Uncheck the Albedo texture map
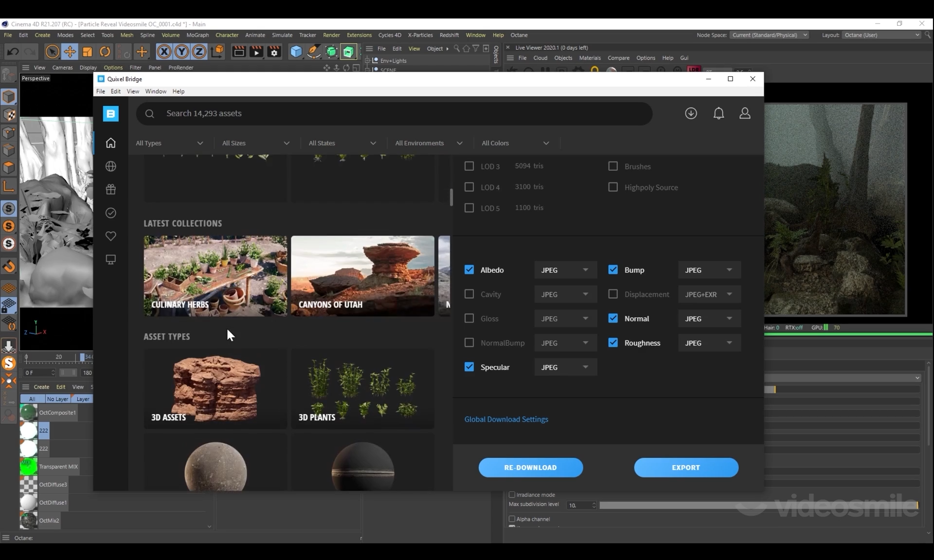Viewport: 934px width, 560px height. tap(469, 270)
